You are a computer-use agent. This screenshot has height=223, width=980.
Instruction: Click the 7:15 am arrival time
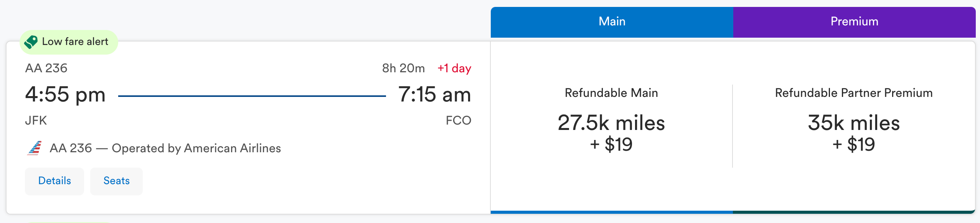click(x=434, y=95)
